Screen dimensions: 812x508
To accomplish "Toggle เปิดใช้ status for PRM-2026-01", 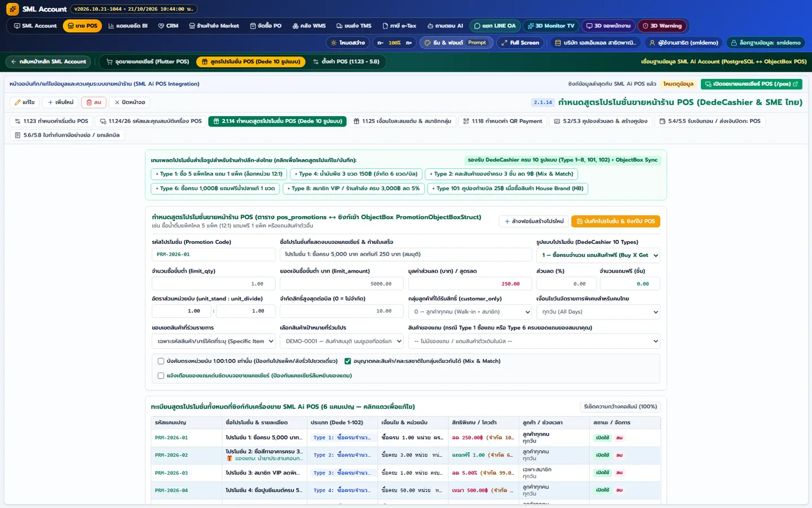I will (x=603, y=438).
